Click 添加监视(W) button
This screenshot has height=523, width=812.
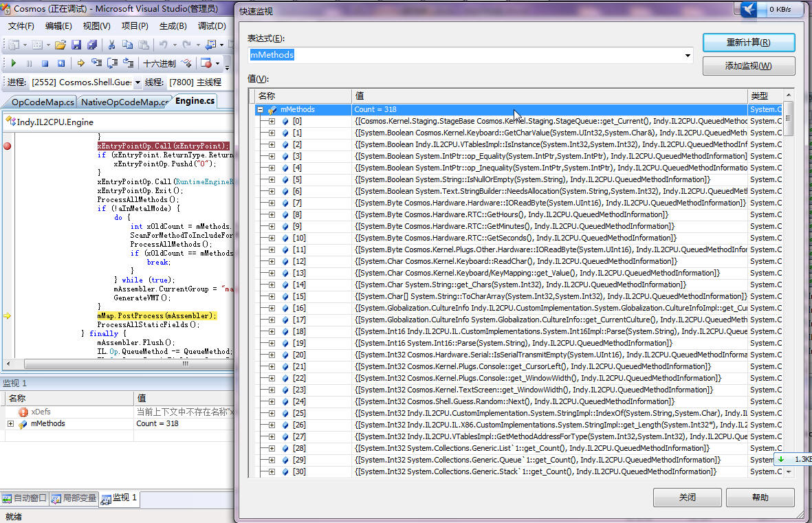tap(748, 66)
